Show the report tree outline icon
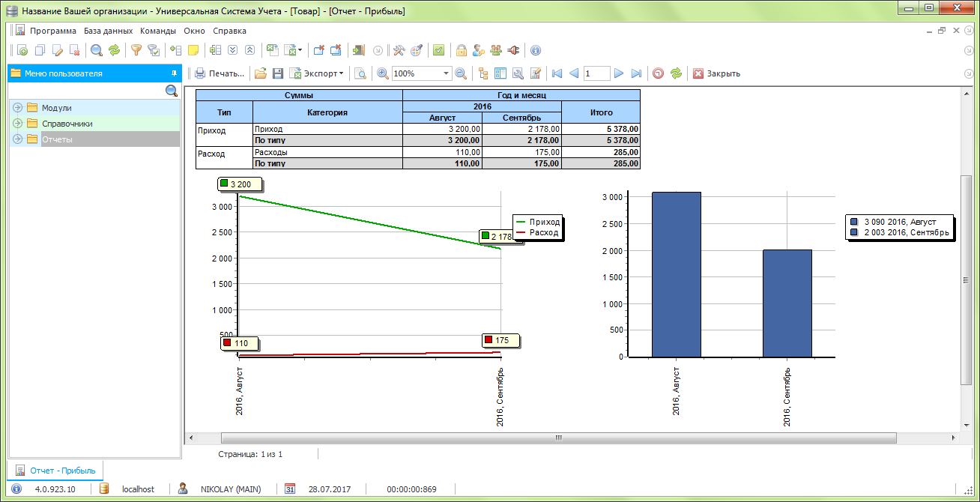This screenshot has height=502, width=980. click(x=483, y=73)
